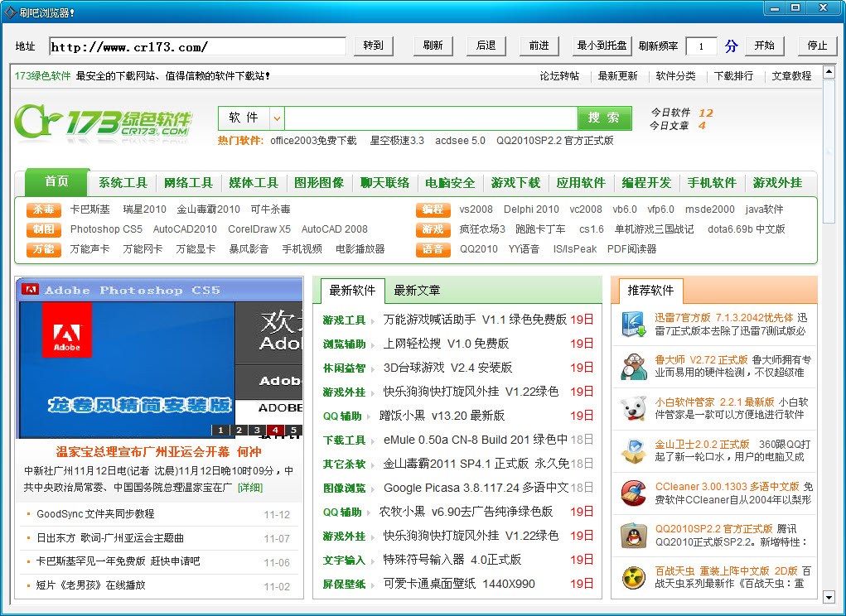Click the [详细] news detail link

pyautogui.click(x=250, y=487)
